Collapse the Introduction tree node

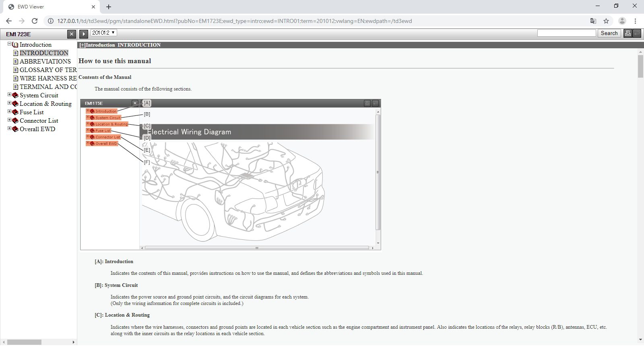(9, 44)
